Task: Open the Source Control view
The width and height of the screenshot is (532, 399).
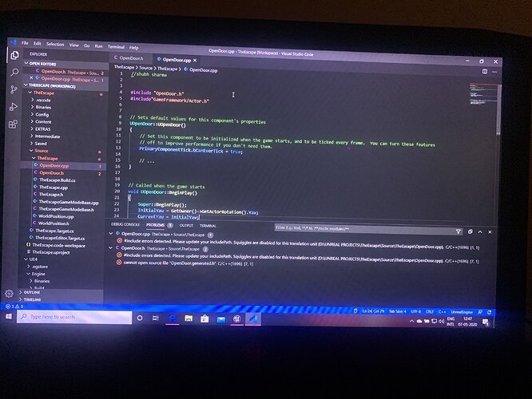Action: pos(14,89)
